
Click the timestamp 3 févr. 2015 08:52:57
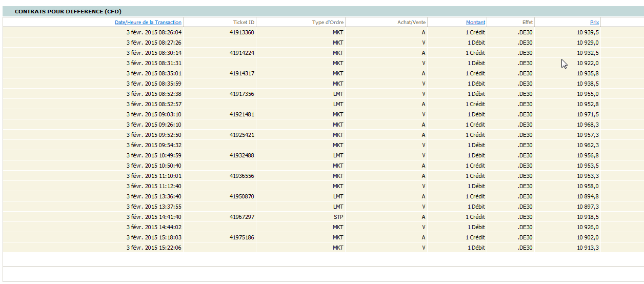pos(154,104)
